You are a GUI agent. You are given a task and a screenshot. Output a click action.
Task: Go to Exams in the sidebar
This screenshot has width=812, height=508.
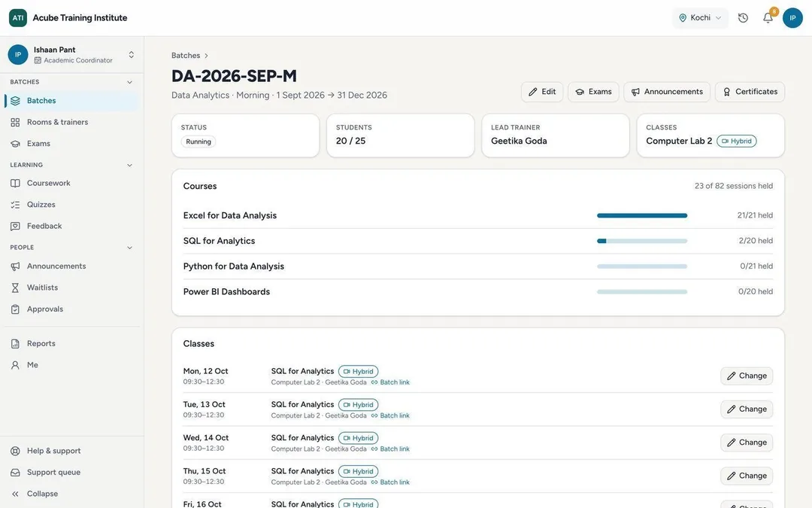coord(71,144)
